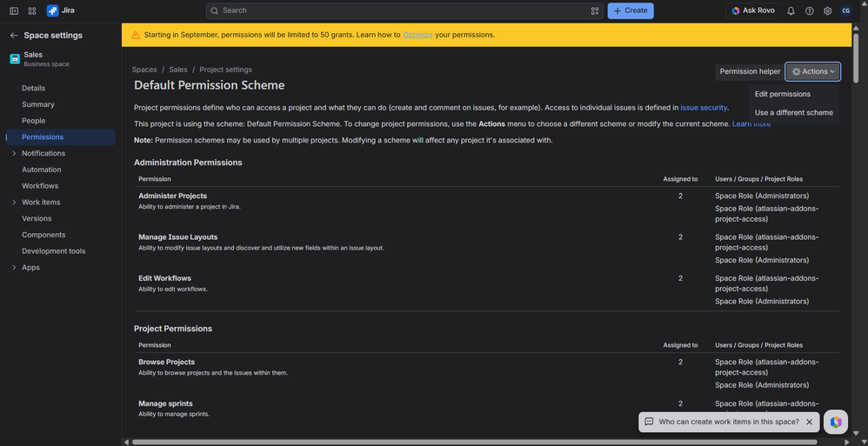Click 'Who can create work items' suggestion
This screenshot has height=446, width=868.
(729, 422)
